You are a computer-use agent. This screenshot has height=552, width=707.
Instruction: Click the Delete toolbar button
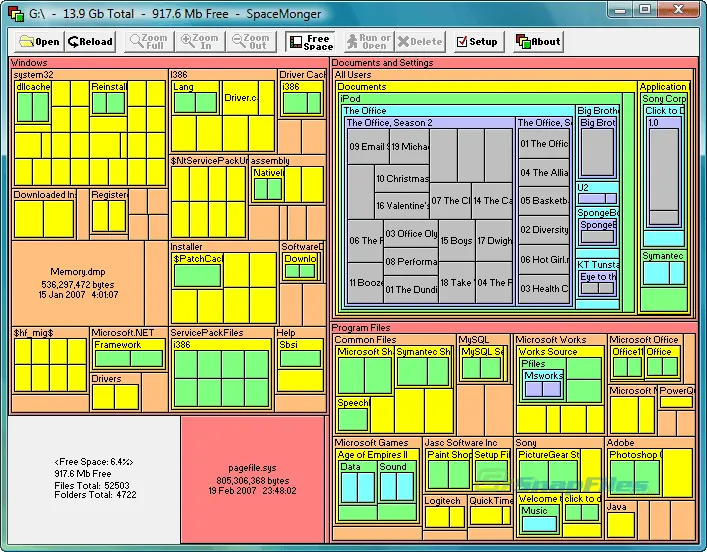click(420, 41)
